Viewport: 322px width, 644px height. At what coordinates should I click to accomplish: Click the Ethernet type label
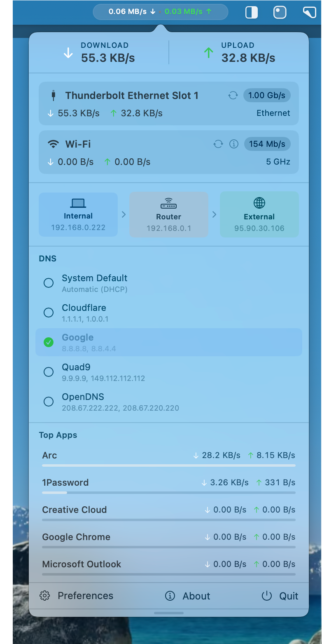(273, 113)
